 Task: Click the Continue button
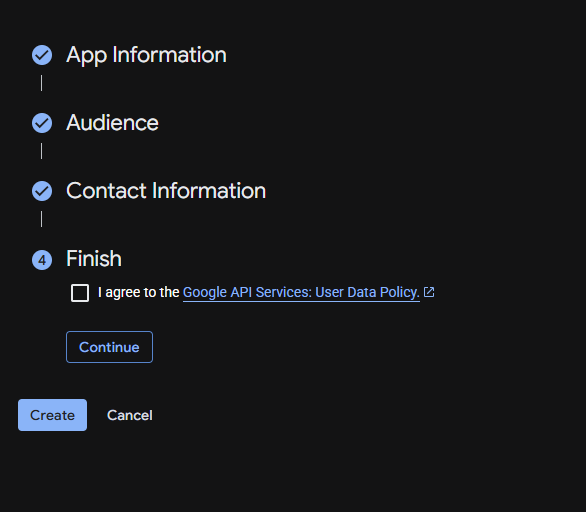(x=110, y=347)
